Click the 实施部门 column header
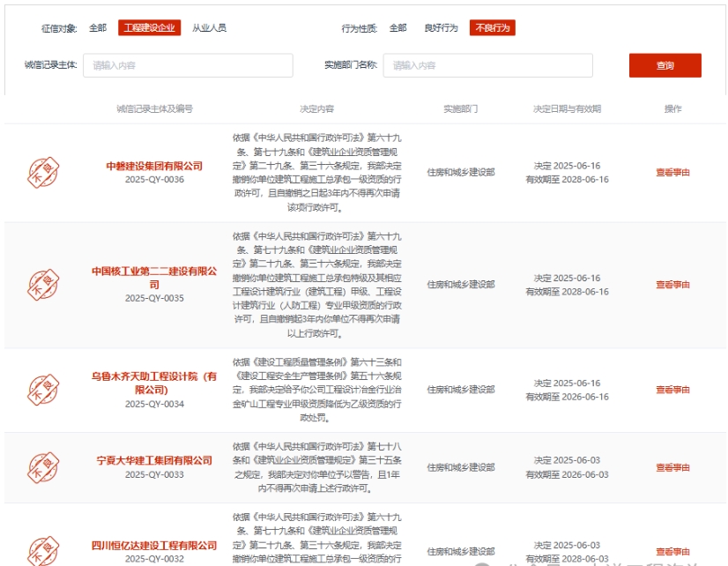The width and height of the screenshot is (728, 566). click(x=461, y=108)
